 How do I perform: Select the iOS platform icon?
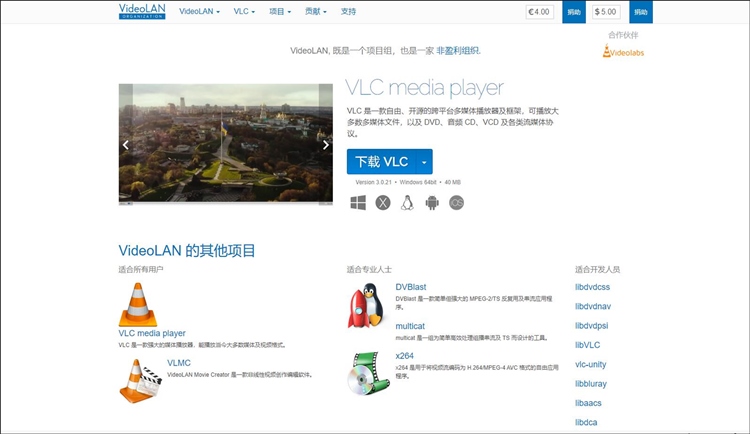(456, 202)
